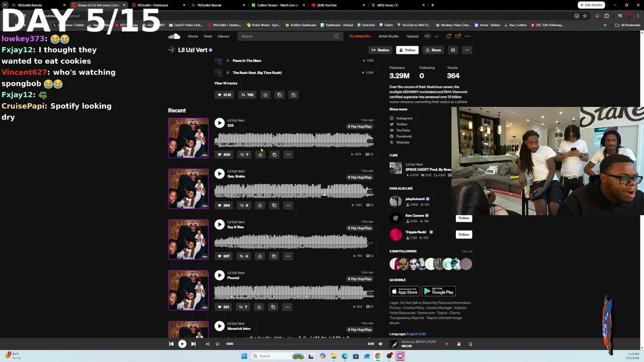Switch to the Home / X browser tab
The image size is (644, 362).
398,5
